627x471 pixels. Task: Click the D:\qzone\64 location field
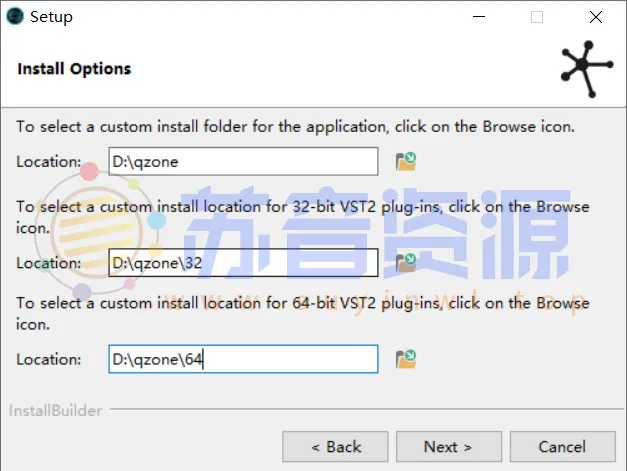243,359
